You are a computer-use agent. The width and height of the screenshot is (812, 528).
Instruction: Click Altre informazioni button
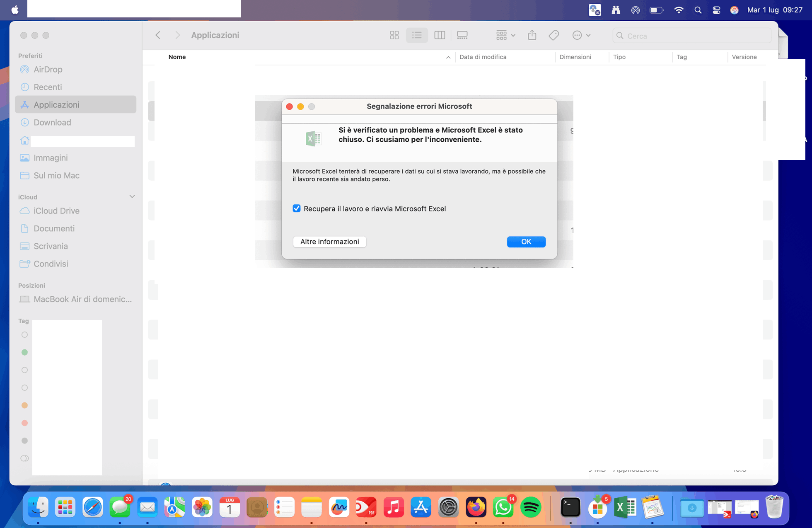(330, 242)
